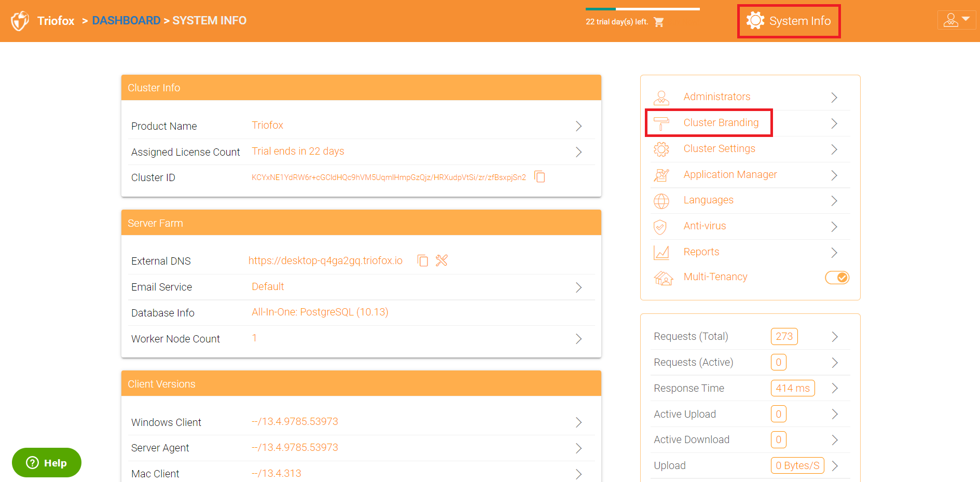The image size is (980, 482).
Task: Click the Mac Client version --/13.4.313
Action: coord(276,473)
